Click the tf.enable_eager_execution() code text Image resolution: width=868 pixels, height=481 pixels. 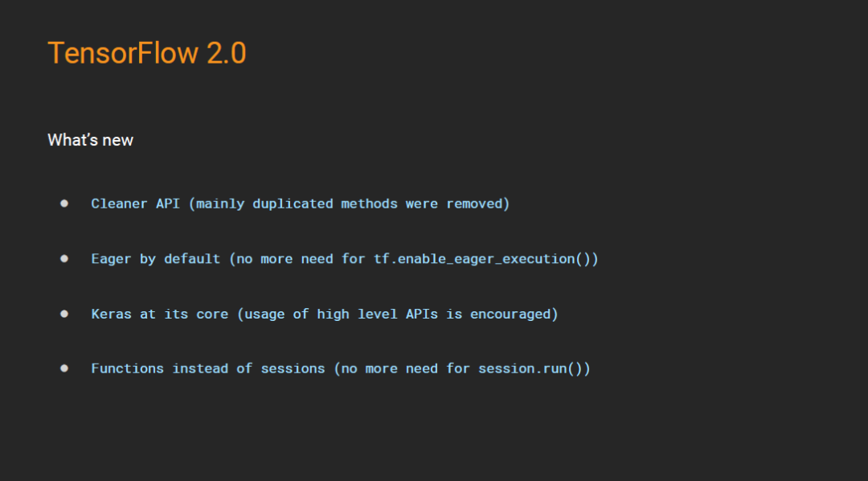coord(485,259)
